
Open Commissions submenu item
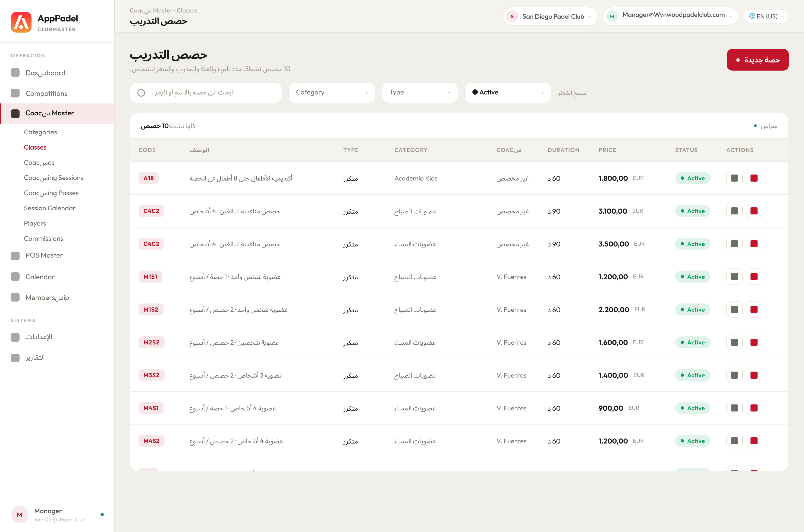tap(43, 239)
